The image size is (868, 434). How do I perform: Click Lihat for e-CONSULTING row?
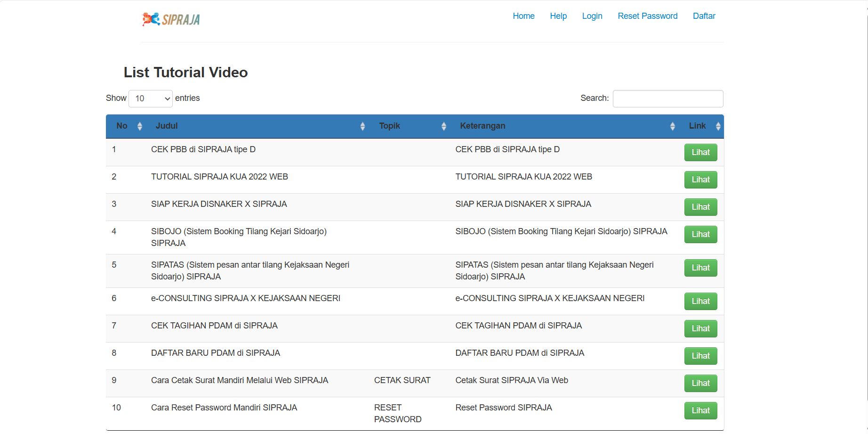coord(701,301)
